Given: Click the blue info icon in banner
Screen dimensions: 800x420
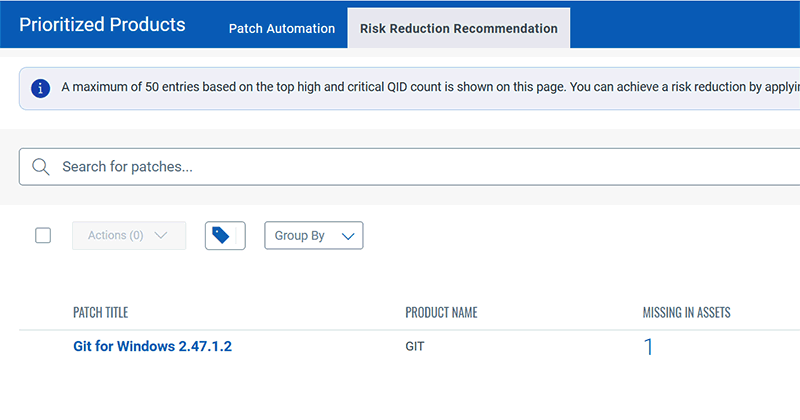Looking at the screenshot, I should click(x=40, y=88).
